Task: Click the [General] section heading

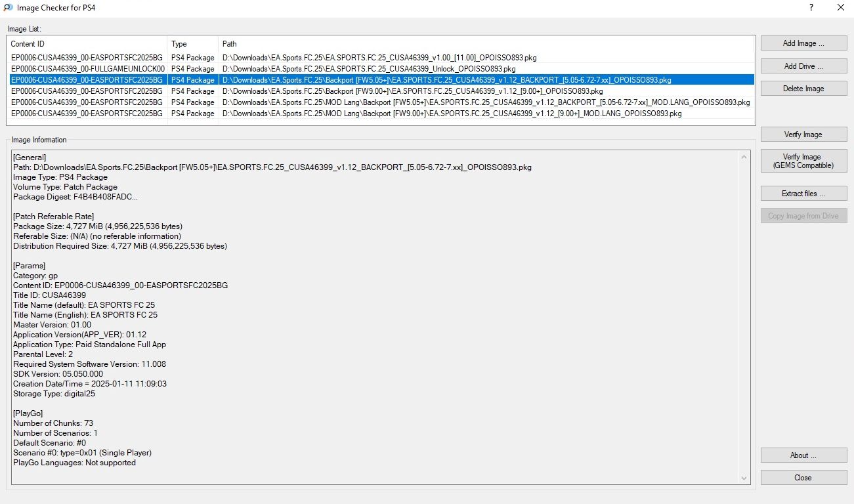Action: pyautogui.click(x=30, y=157)
